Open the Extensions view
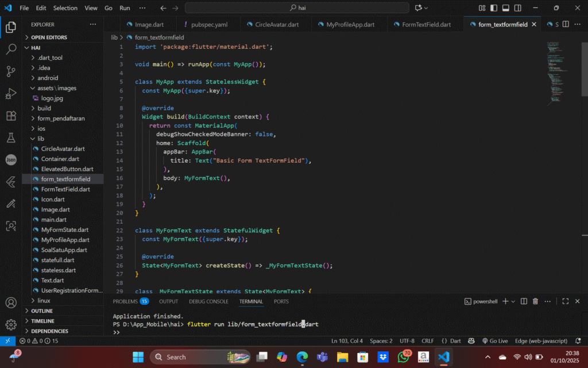The height and width of the screenshot is (368, 588). (11, 116)
